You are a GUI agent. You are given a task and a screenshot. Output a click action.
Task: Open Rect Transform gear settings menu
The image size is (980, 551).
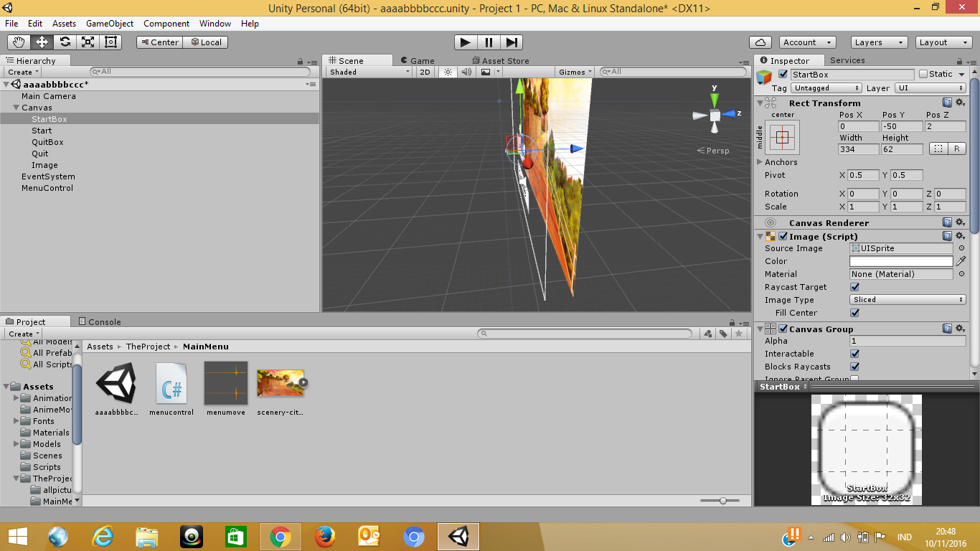960,103
